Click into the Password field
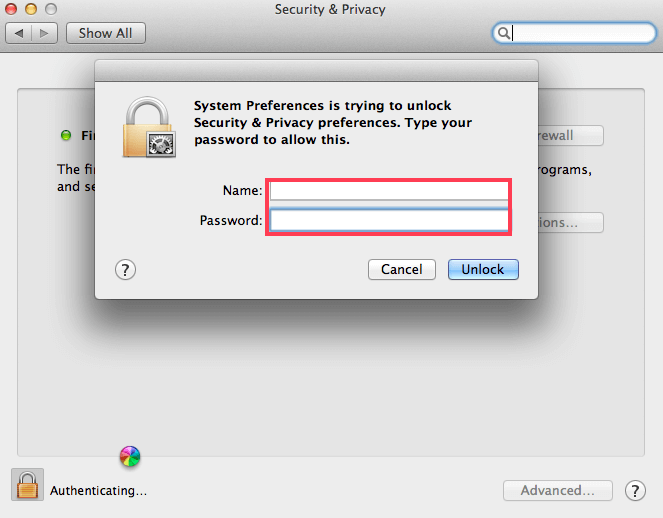 [x=388, y=220]
